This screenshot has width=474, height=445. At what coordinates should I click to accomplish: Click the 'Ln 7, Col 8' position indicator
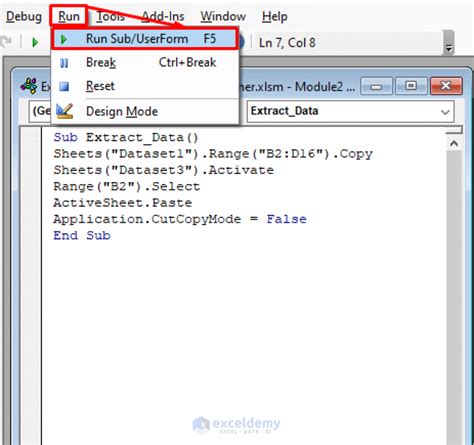[287, 43]
